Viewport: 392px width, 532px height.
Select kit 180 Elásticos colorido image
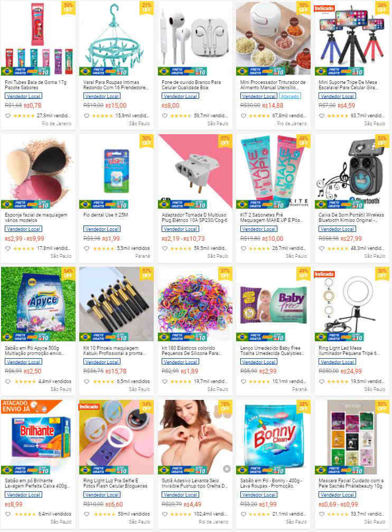(195, 304)
